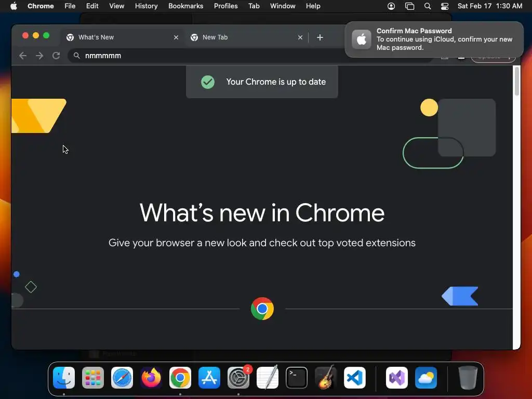Click the Your Chrome is up to date banner
The width and height of the screenshot is (532, 399).
click(x=262, y=82)
